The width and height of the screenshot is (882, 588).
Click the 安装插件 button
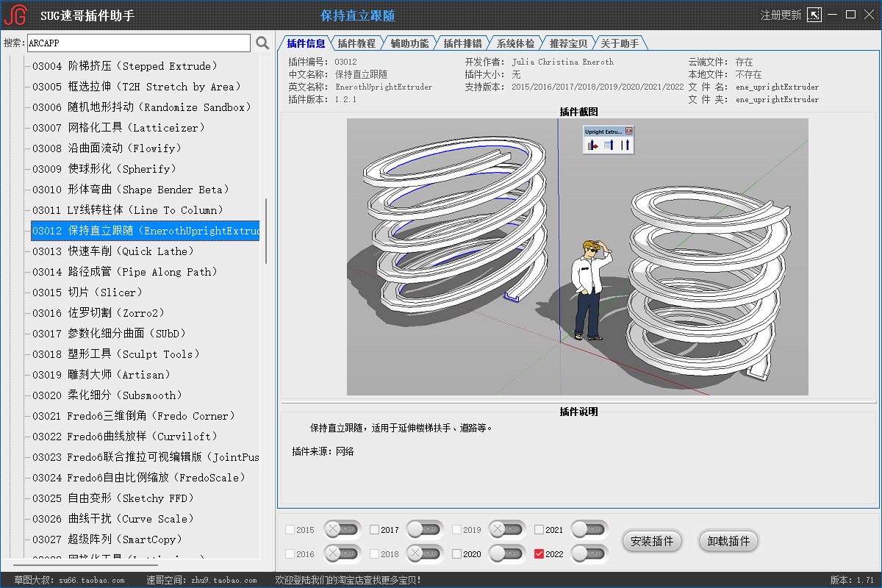point(653,542)
